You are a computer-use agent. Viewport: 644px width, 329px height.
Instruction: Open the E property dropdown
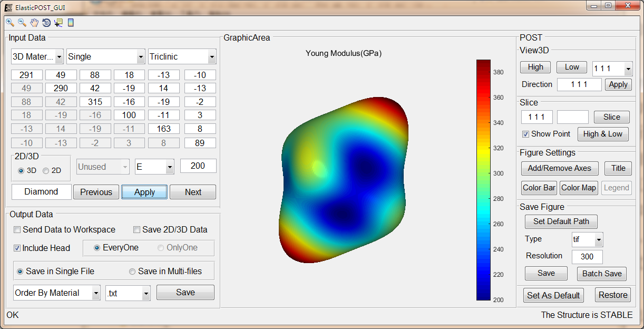[154, 167]
